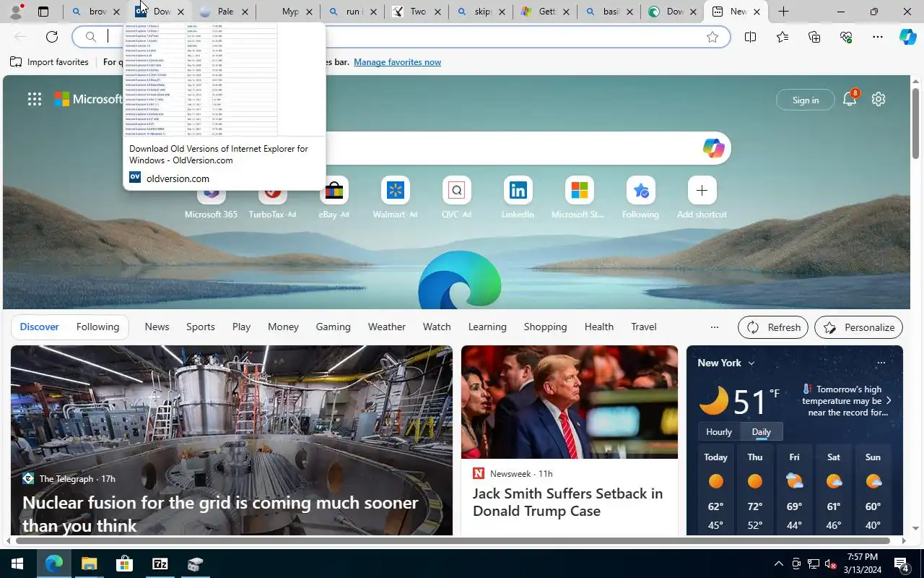
Task: Switch to the Daily weather view
Action: [762, 431]
